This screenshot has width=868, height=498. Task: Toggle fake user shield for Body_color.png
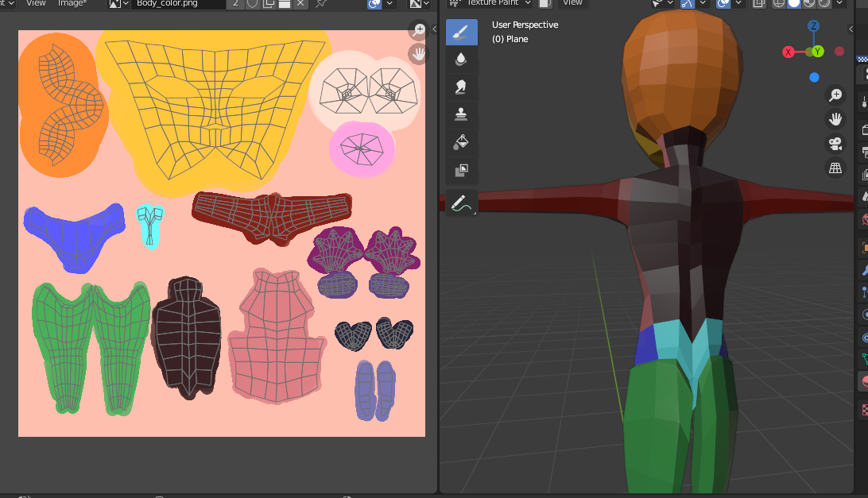253,3
